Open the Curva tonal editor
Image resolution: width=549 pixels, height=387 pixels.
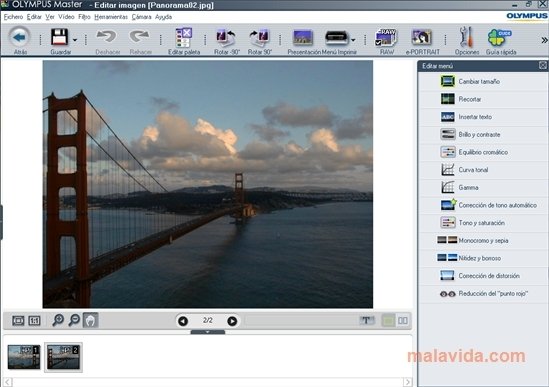483,170
